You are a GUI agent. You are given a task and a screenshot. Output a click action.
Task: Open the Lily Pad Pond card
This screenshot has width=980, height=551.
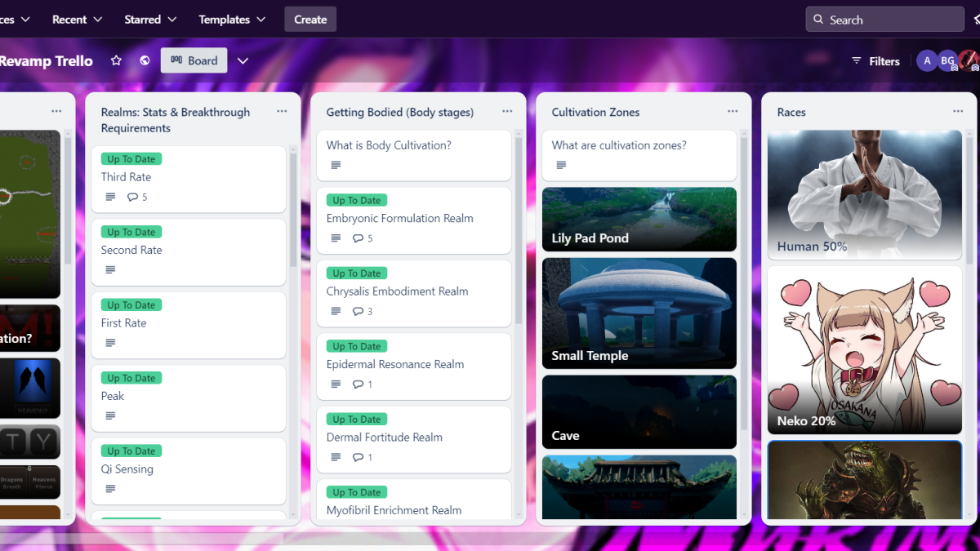[x=639, y=219]
